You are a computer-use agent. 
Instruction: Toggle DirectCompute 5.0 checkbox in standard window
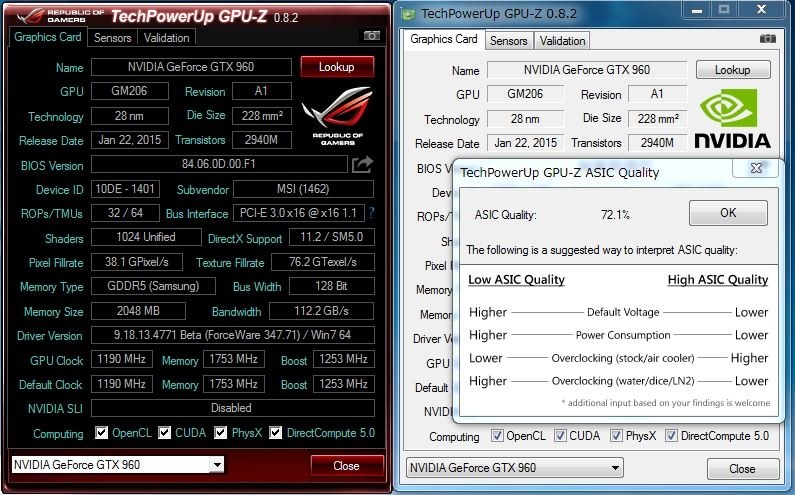pos(671,436)
